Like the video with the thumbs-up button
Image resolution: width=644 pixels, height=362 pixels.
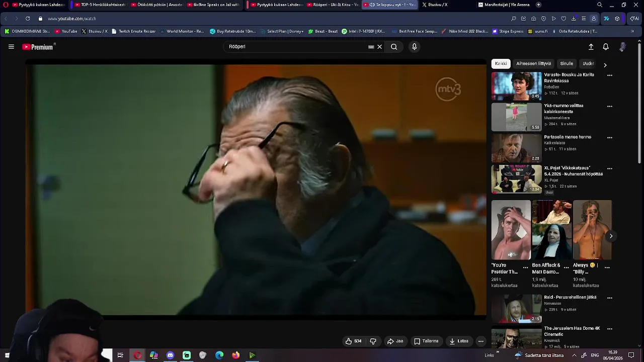tap(353, 341)
